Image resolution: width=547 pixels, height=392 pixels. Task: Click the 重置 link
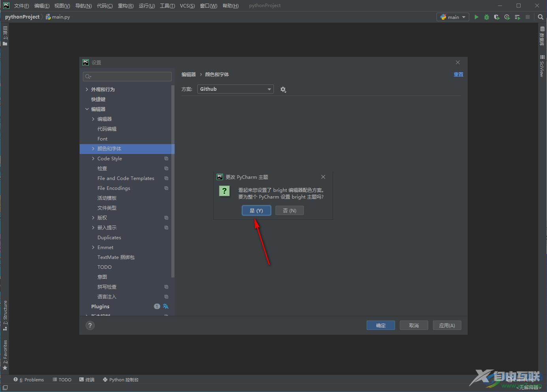pos(458,75)
